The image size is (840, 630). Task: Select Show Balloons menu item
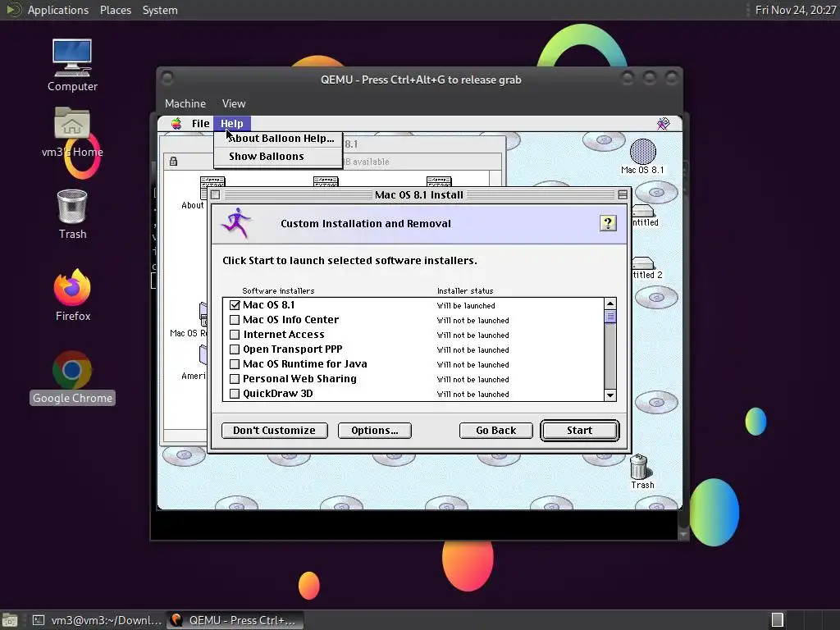[278, 157]
